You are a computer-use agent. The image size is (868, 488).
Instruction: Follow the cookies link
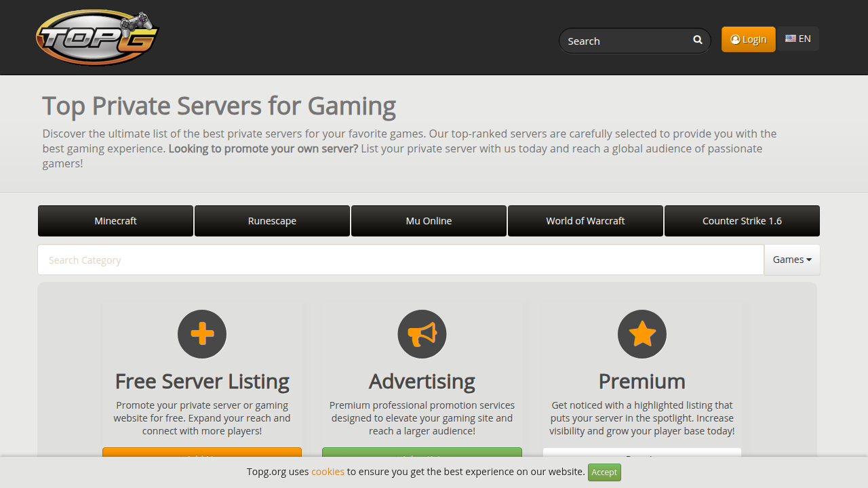[x=328, y=472]
